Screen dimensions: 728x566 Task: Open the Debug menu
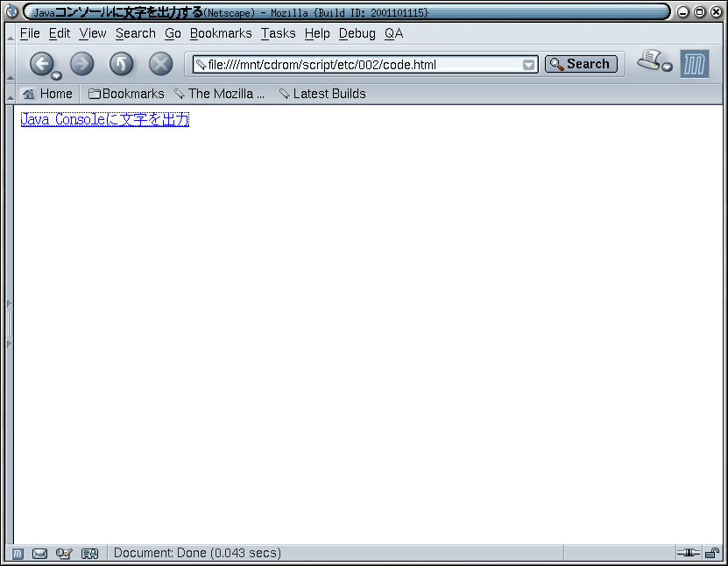coord(357,33)
